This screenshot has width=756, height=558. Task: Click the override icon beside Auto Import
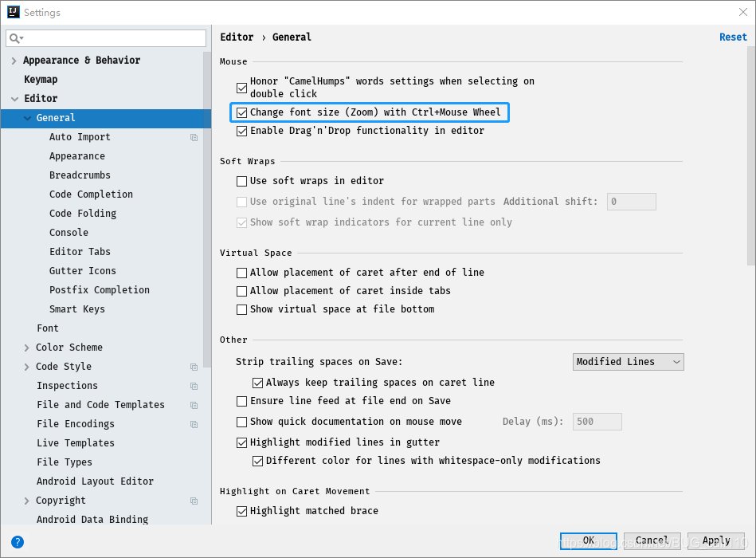click(193, 137)
